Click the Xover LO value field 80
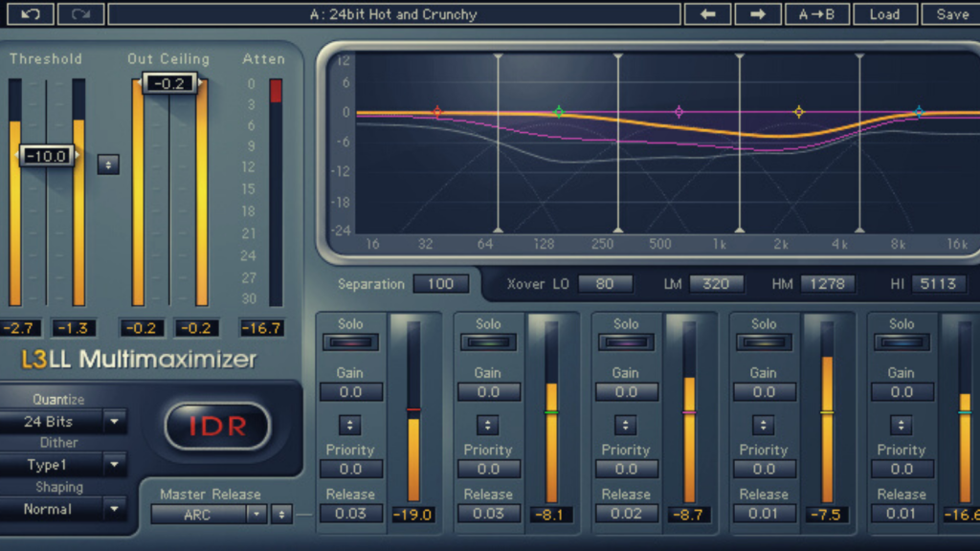This screenshot has width=980, height=551. pos(605,283)
